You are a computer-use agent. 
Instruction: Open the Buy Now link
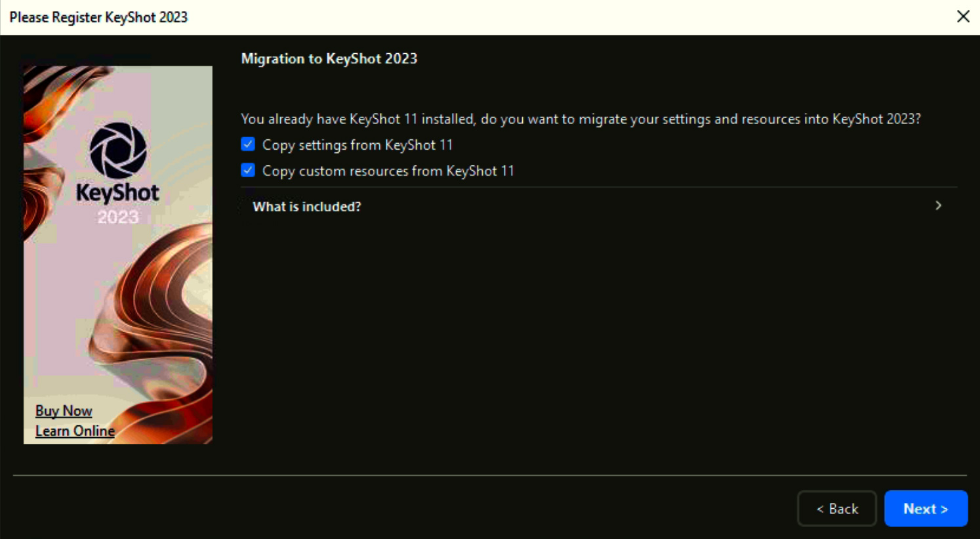[x=64, y=411]
